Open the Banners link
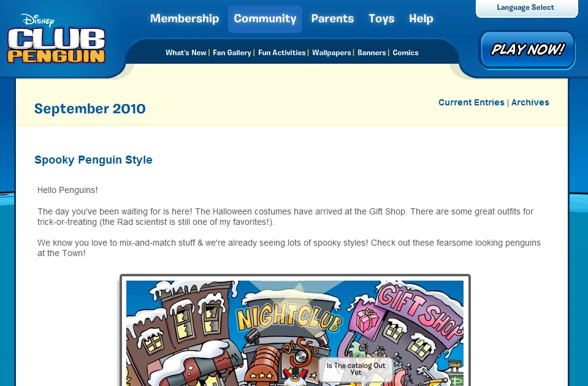This screenshot has height=386, width=588. pyautogui.click(x=372, y=53)
